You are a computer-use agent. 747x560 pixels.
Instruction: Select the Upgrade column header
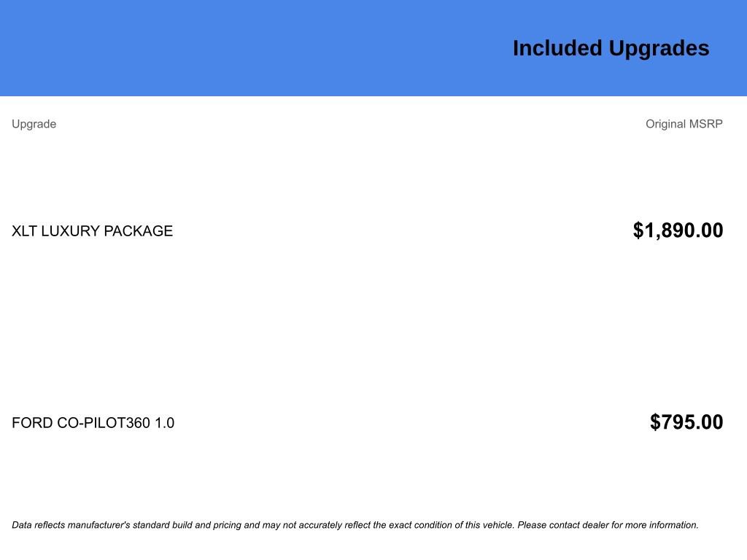coord(34,124)
